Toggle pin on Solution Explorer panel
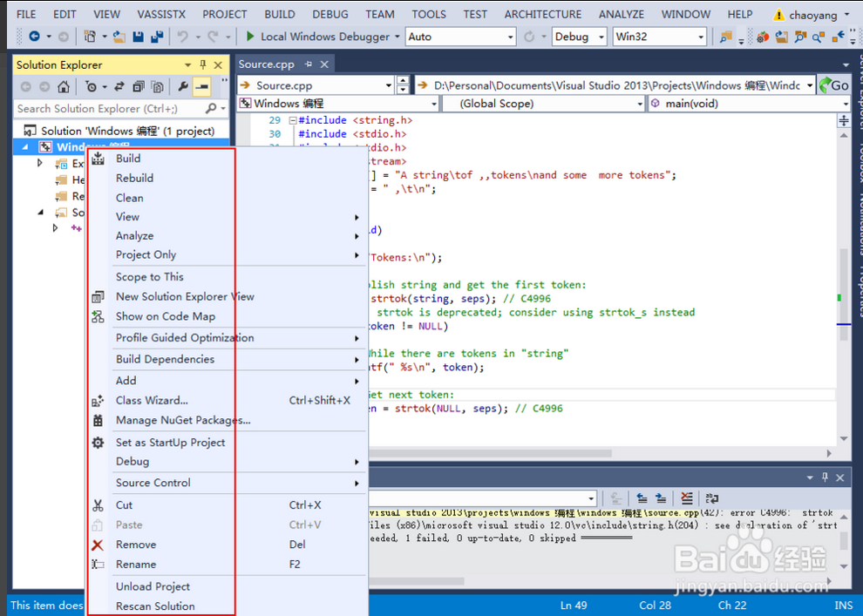Screen dimensions: 863x616 tap(202, 64)
